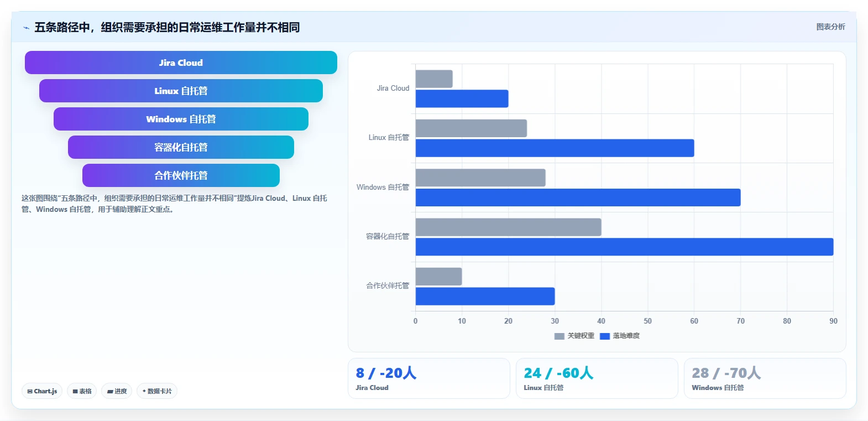The image size is (868, 421).
Task: Click the heading 五条路径中，组织需要承担的日常运维工作量并不相同
Action: (167, 27)
